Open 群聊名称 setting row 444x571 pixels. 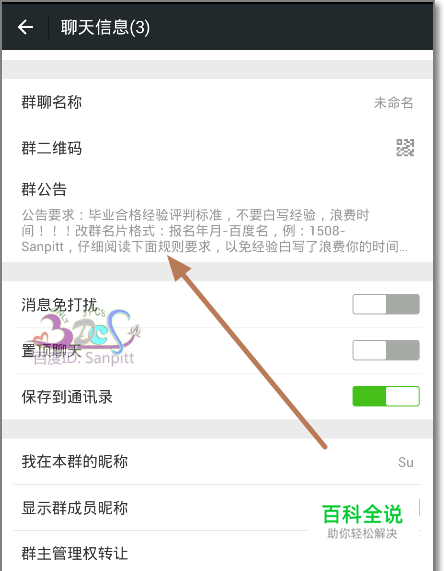(x=217, y=102)
